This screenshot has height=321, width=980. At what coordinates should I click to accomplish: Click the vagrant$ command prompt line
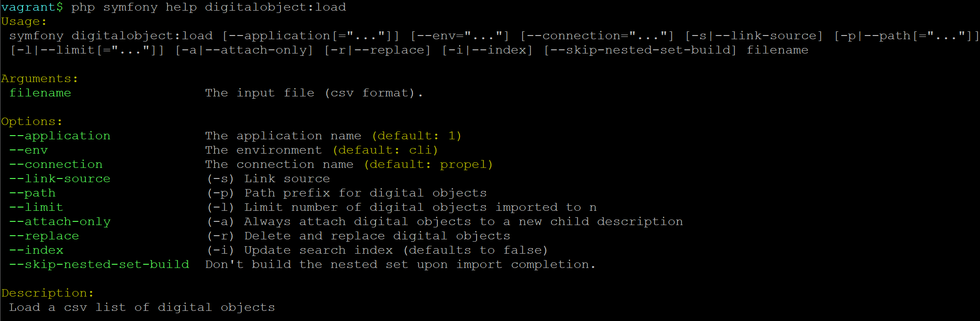click(x=173, y=7)
